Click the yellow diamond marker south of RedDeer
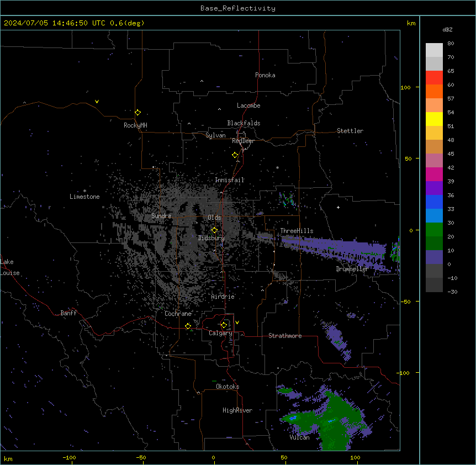The height and width of the screenshot is (465, 476). 235,155
